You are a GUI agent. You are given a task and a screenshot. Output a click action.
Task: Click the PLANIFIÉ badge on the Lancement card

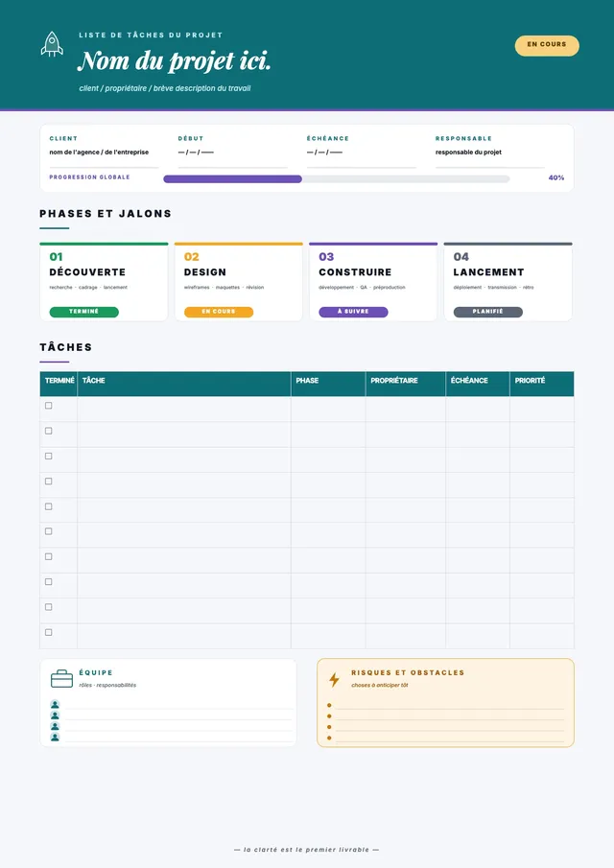tap(487, 313)
